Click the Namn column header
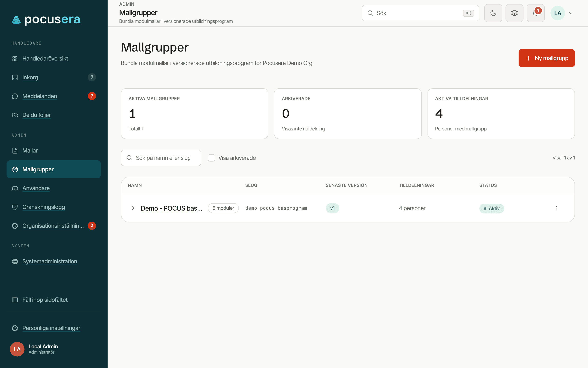 (x=135, y=185)
